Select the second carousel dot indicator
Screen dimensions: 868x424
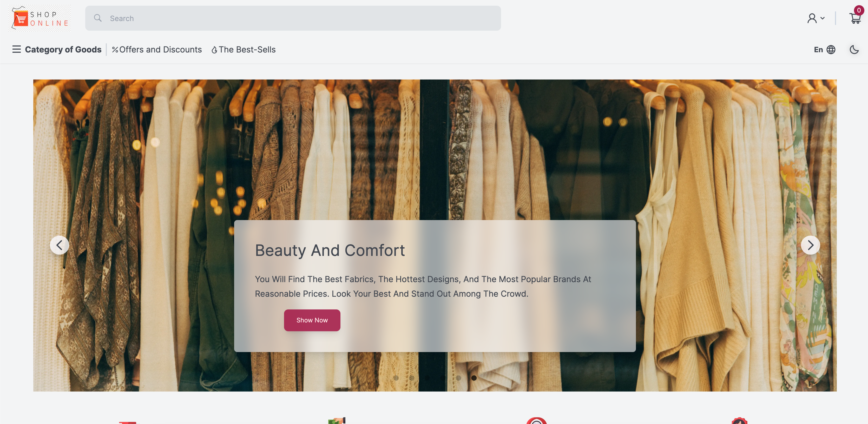pyautogui.click(x=411, y=378)
